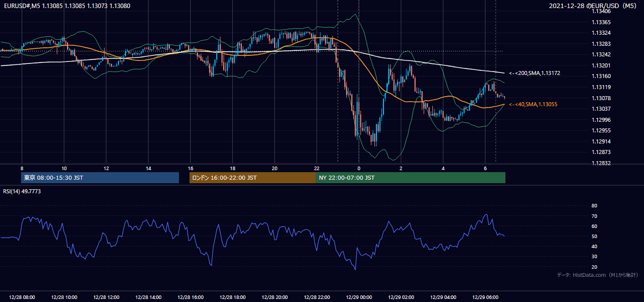Click the RSI axis level 20

point(594,267)
